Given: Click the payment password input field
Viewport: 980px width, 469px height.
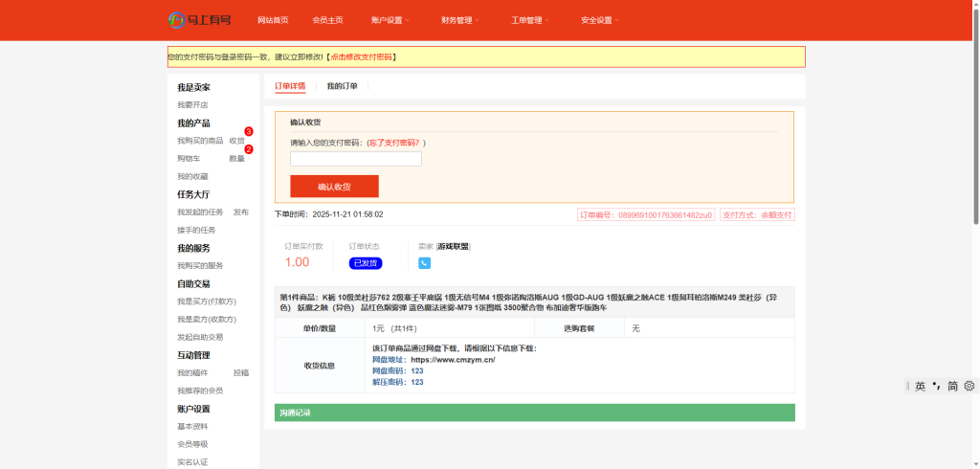Looking at the screenshot, I should pyautogui.click(x=356, y=159).
